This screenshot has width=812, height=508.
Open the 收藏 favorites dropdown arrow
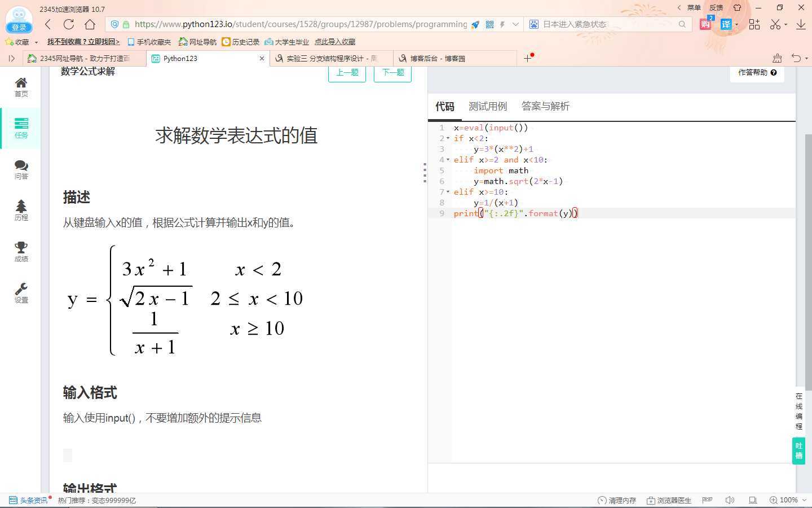click(37, 42)
